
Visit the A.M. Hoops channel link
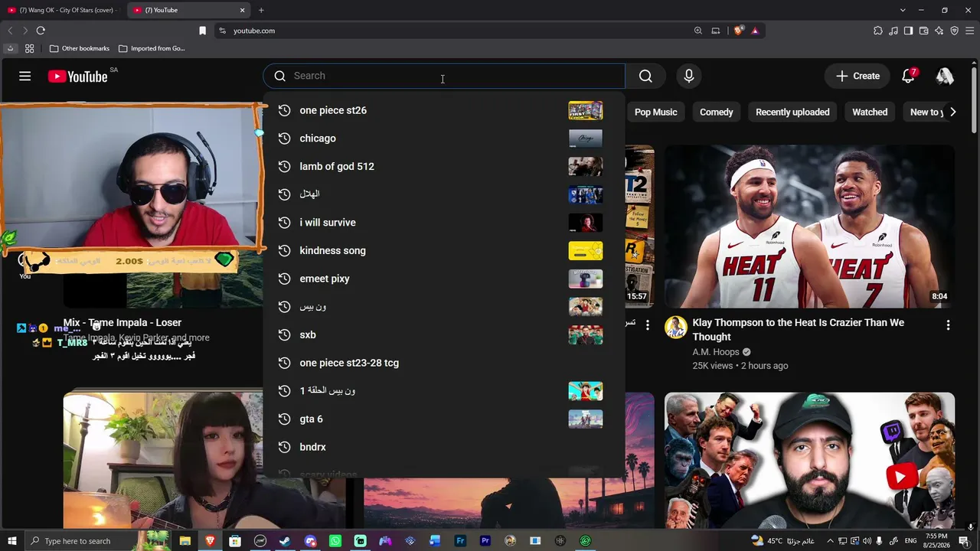(x=716, y=352)
